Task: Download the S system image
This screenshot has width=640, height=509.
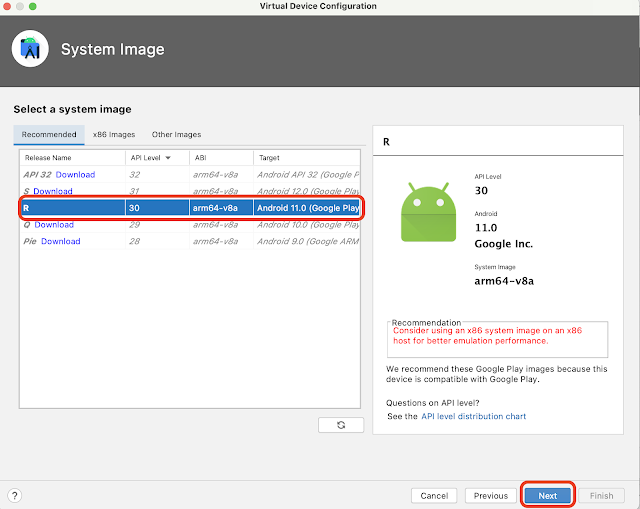Action: pyautogui.click(x=53, y=191)
